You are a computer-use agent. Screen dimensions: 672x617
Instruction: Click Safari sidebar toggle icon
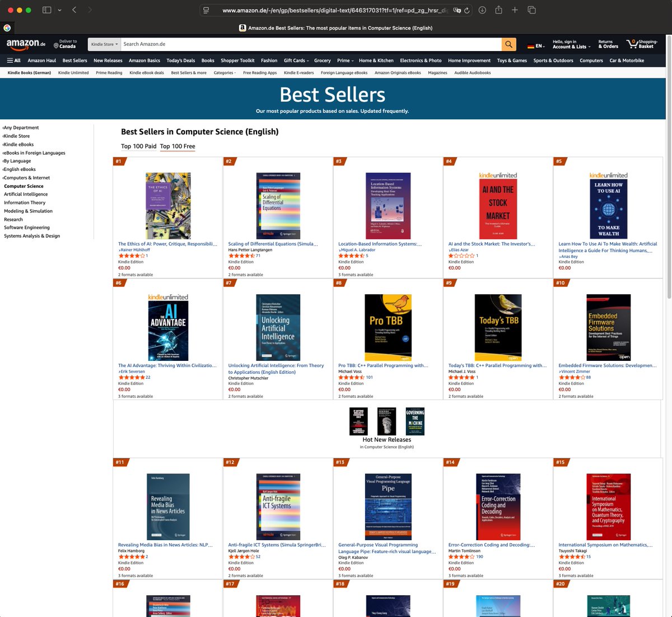tap(47, 10)
